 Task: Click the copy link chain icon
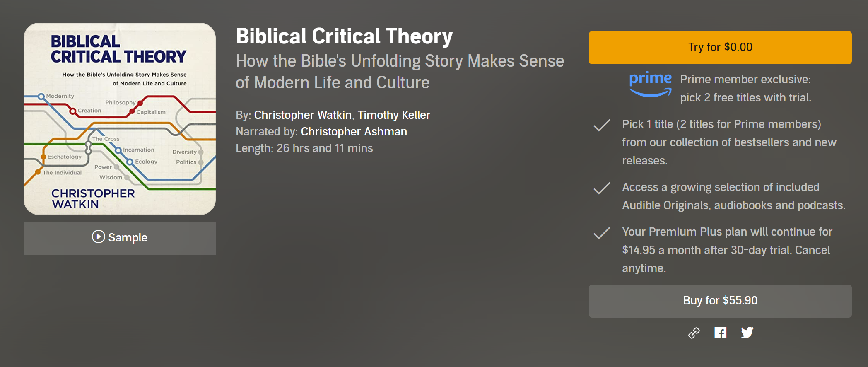(694, 333)
